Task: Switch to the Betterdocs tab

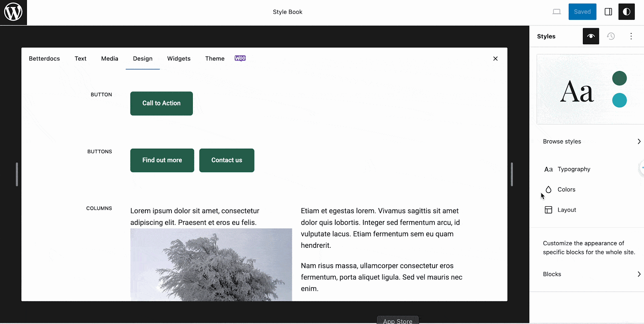Action: pos(44,58)
